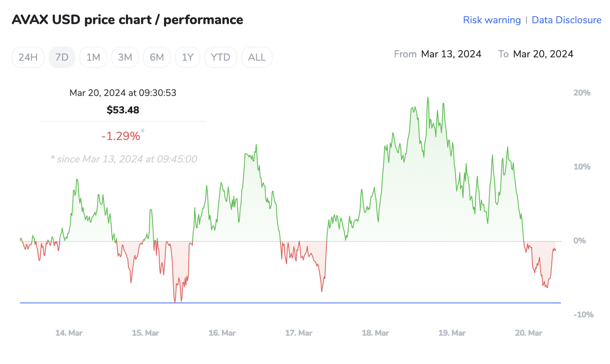
Task: Switch to the 7D range
Action: pyautogui.click(x=62, y=57)
